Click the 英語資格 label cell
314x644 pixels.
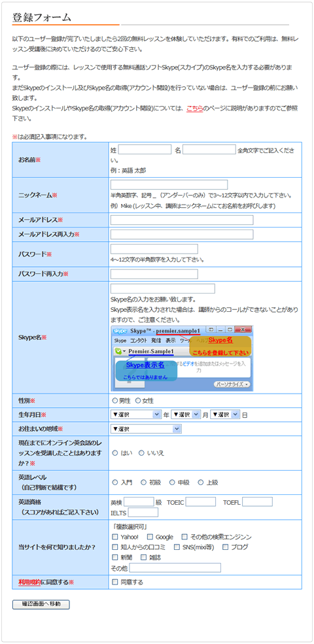(60, 507)
